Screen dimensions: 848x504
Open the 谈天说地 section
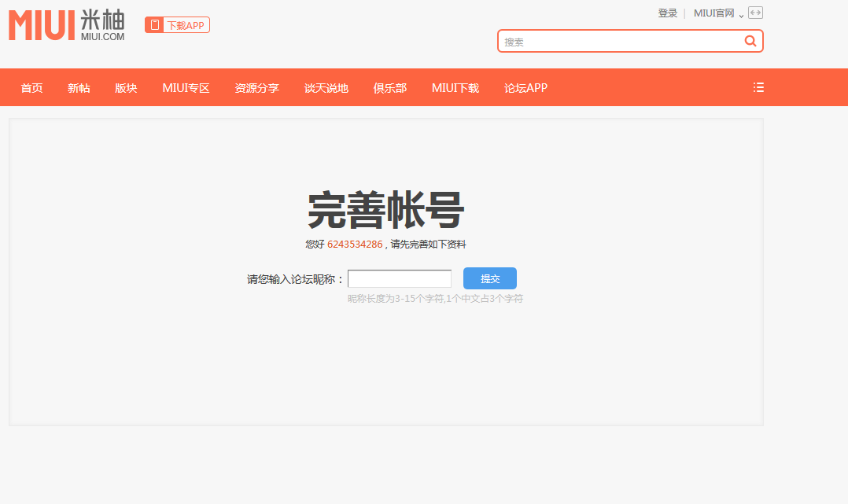326,88
